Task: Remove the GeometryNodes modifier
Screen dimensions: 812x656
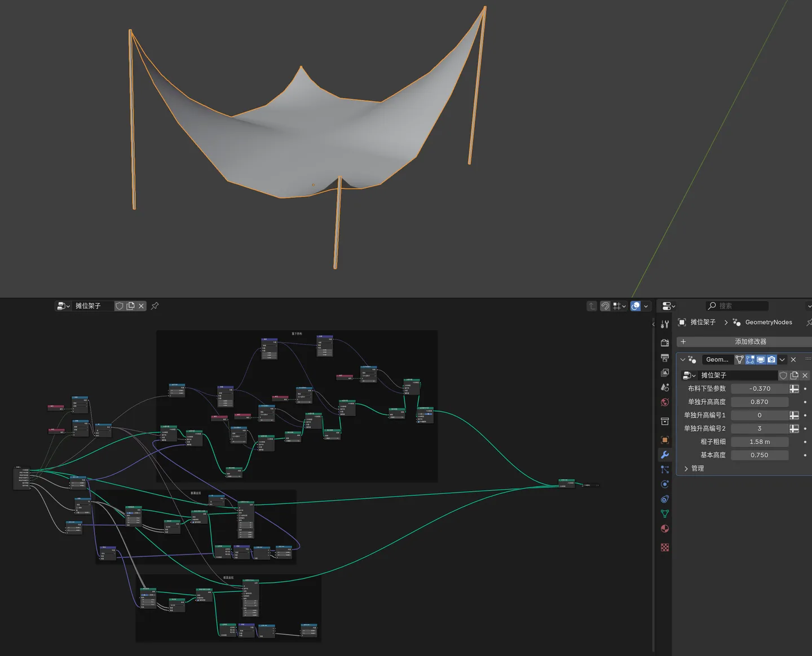Action: point(793,360)
